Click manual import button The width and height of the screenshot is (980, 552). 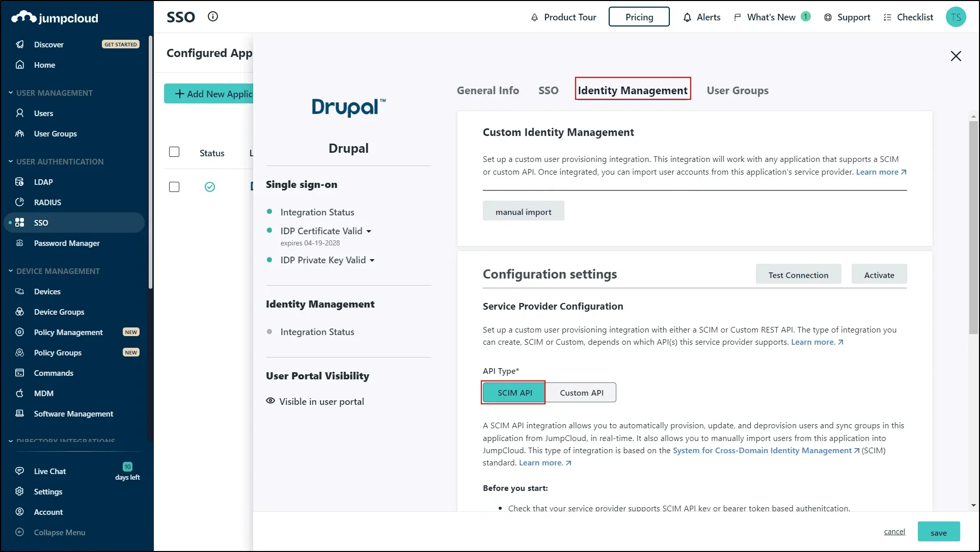tap(523, 211)
